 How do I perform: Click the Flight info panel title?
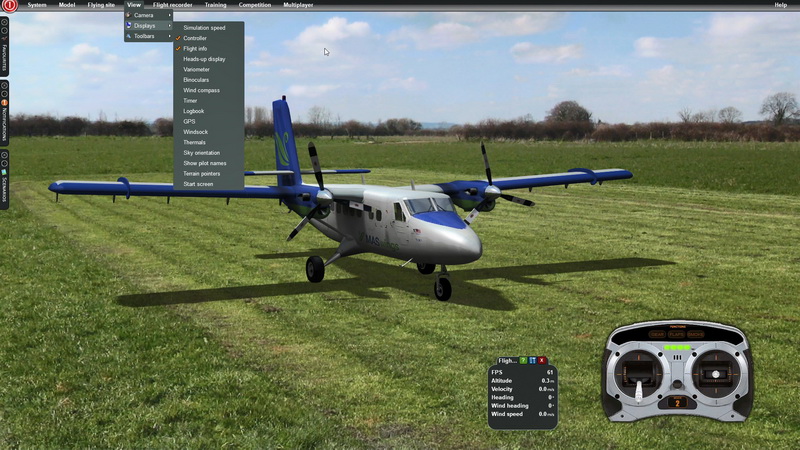(507, 360)
